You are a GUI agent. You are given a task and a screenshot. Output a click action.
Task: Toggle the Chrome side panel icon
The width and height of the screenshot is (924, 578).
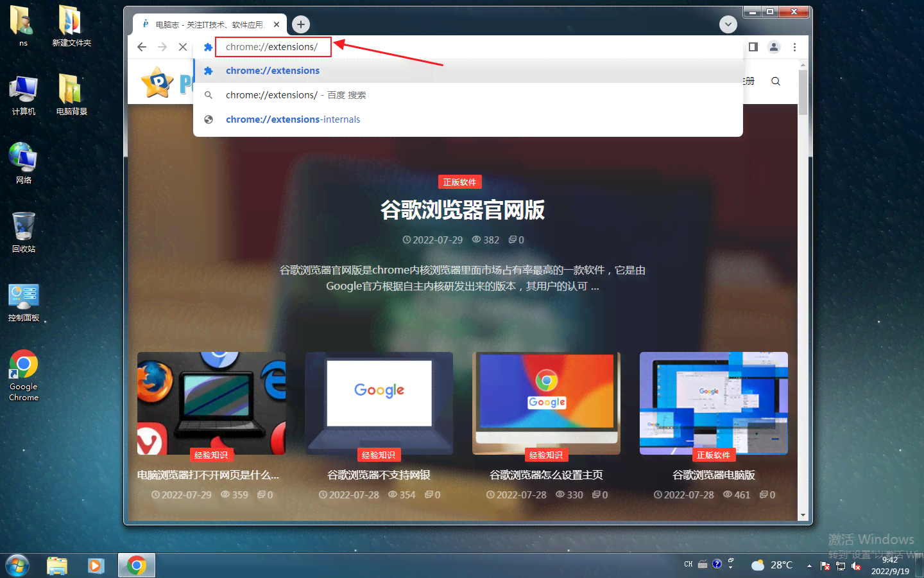coord(753,47)
